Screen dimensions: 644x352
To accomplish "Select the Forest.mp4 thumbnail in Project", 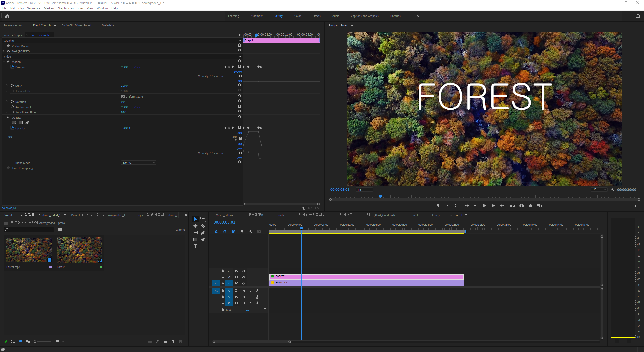I will click(x=29, y=250).
